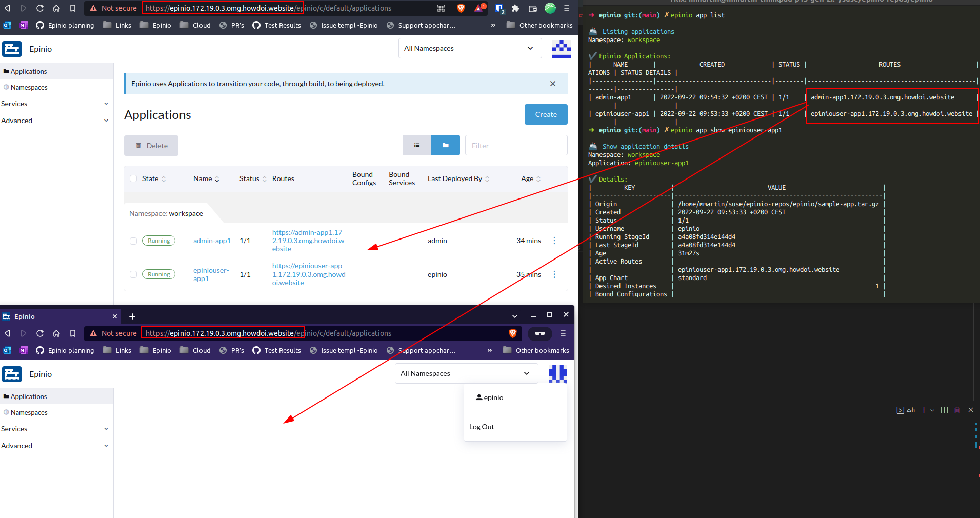Select the grid/folder view icon
The width and height of the screenshot is (980, 518).
(445, 145)
